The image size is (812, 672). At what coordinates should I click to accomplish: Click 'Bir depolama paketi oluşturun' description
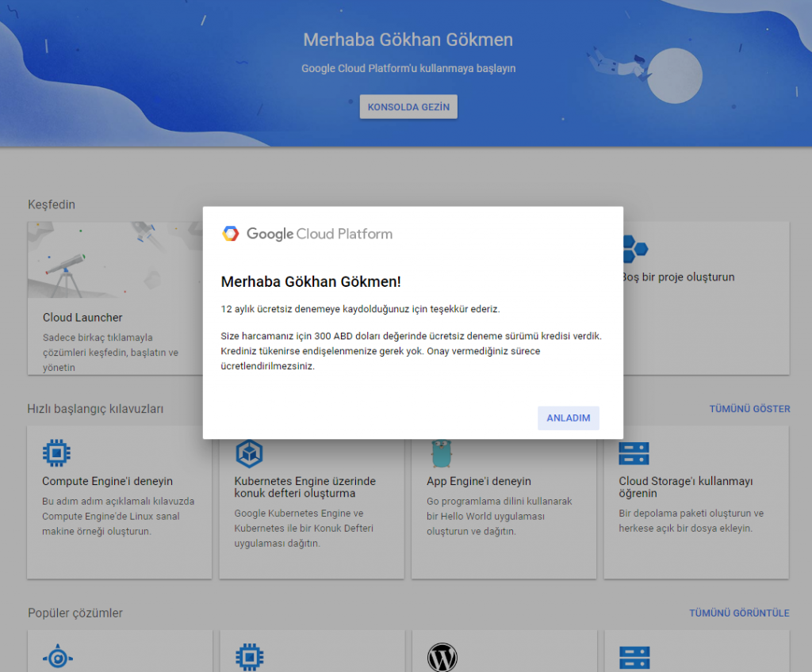691,521
